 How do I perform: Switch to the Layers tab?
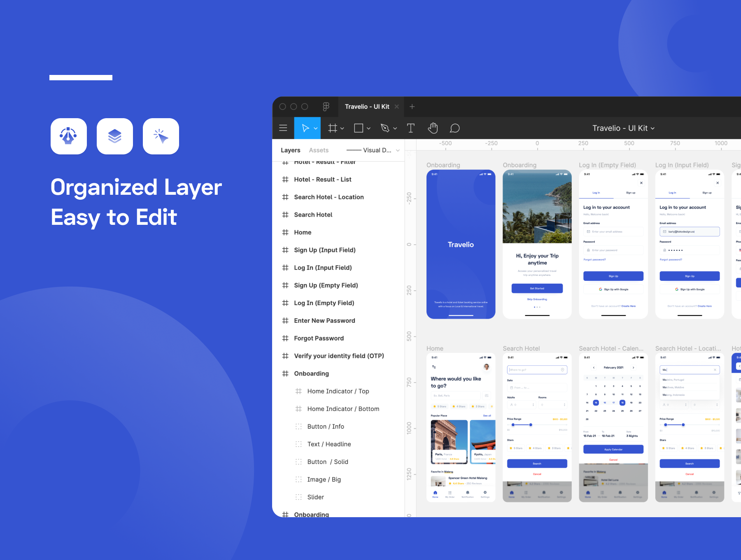pos(290,150)
